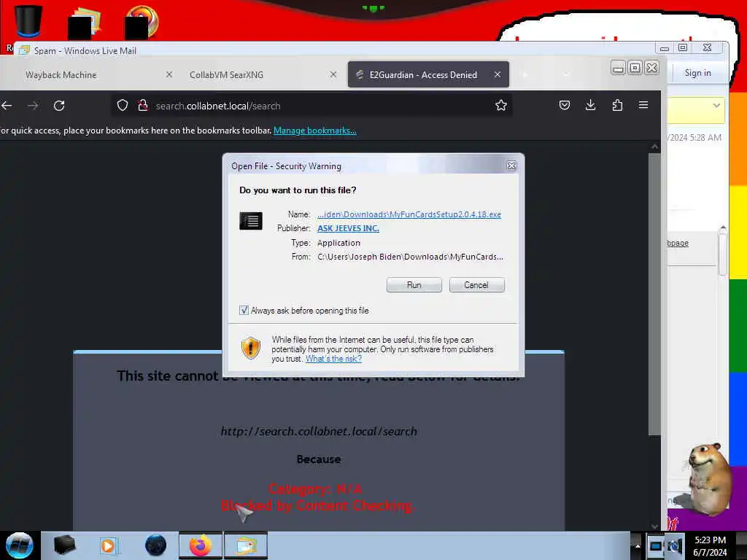Click Firefox scrollbar up arrow
Viewport: 747px width, 560px height.
[x=654, y=147]
